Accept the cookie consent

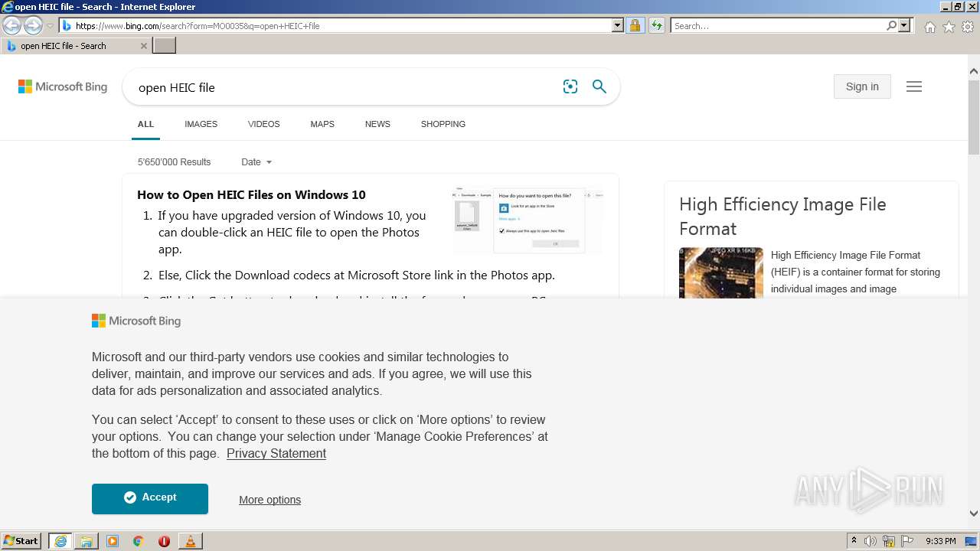coord(150,498)
